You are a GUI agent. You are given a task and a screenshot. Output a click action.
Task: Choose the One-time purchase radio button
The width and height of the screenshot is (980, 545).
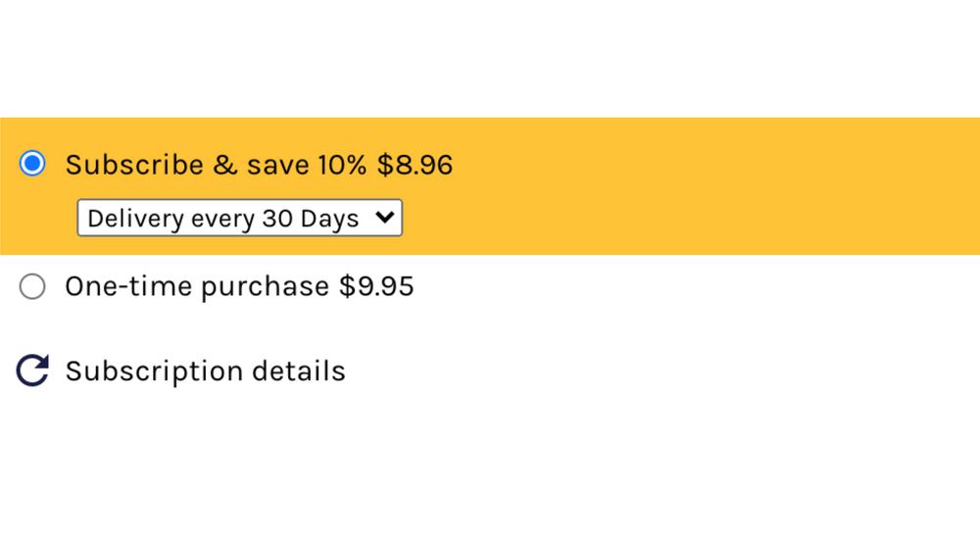(x=32, y=286)
